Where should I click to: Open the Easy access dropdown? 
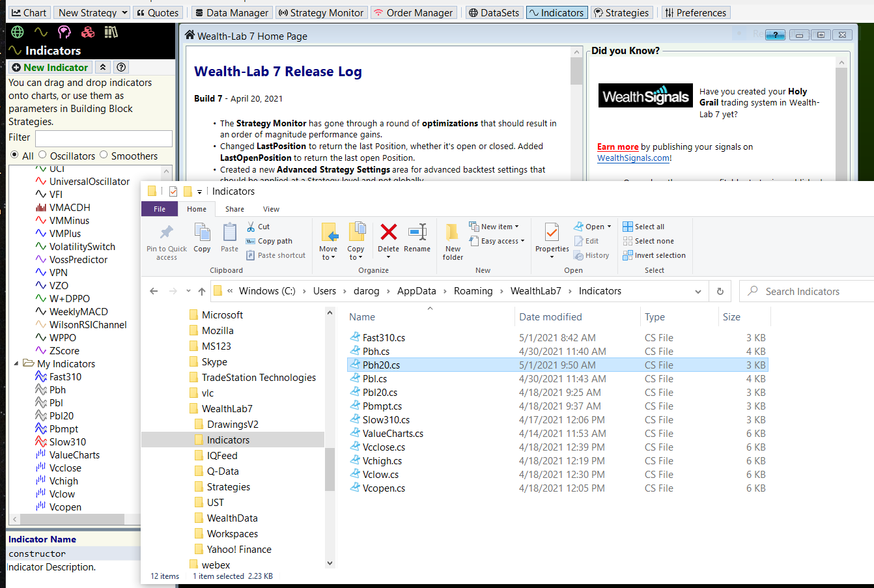[497, 241]
